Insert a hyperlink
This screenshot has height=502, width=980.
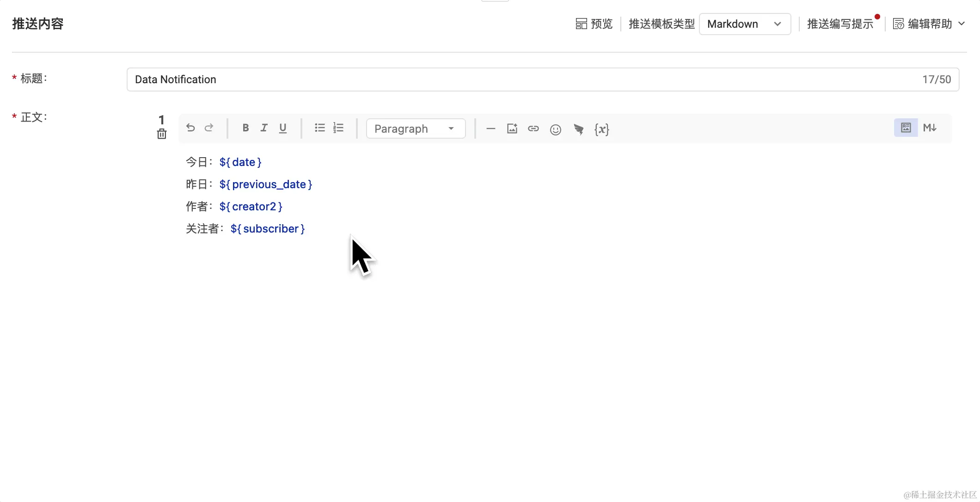(533, 129)
